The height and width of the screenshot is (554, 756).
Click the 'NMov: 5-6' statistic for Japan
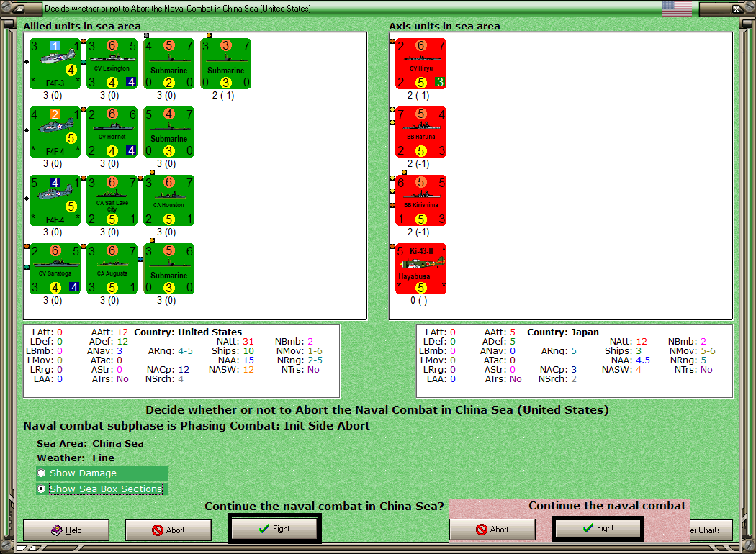(x=693, y=350)
